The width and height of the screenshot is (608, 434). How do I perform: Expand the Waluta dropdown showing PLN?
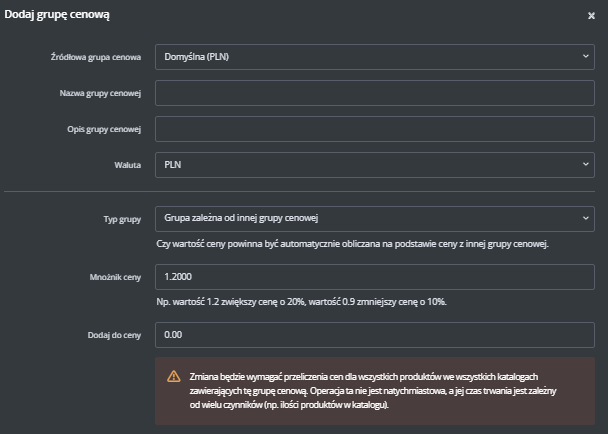click(x=375, y=163)
